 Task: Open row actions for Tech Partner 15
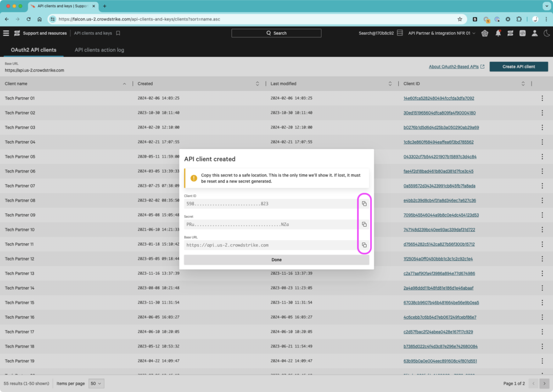tap(542, 302)
